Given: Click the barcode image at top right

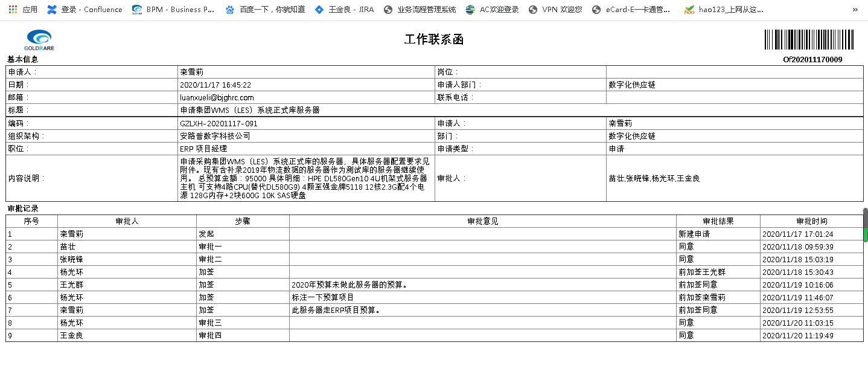Looking at the screenshot, I should pos(809,40).
